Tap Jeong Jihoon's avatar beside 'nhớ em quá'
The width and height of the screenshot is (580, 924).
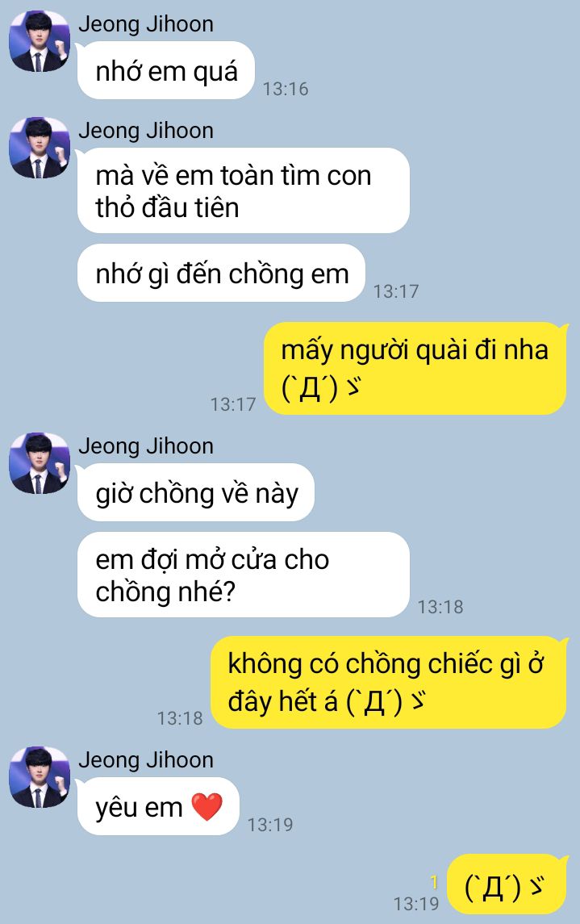coord(40,41)
